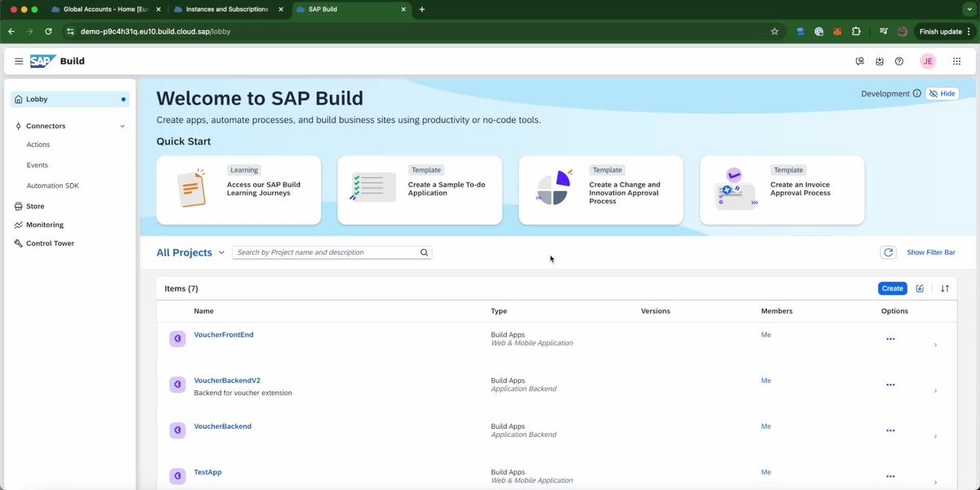
Task: Hide the welcome banner
Action: (x=942, y=94)
